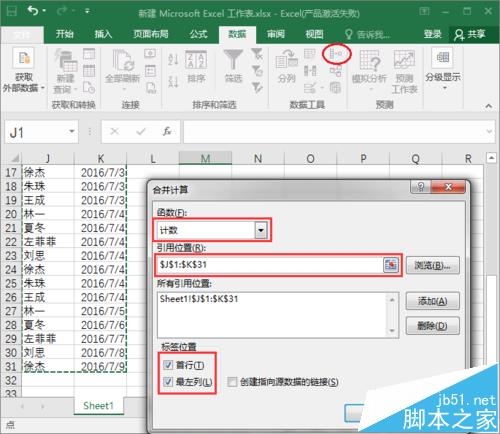Click the 合并计算 Consolidate icon in the ribbon
The height and width of the screenshot is (434, 500).
click(336, 54)
